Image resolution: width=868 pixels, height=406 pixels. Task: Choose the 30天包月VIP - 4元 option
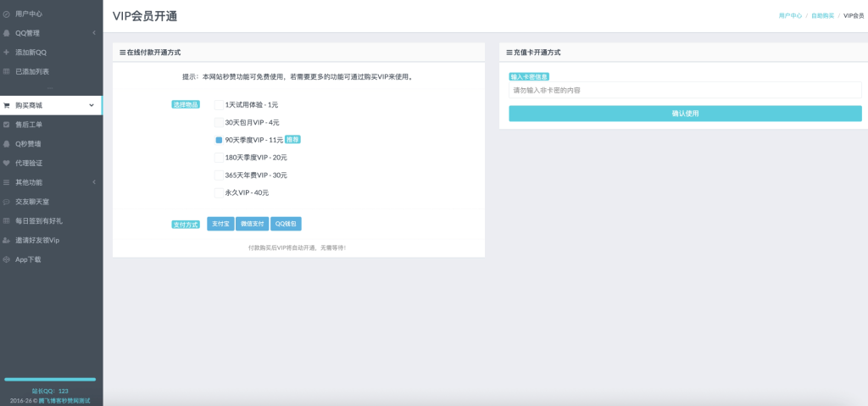(219, 122)
